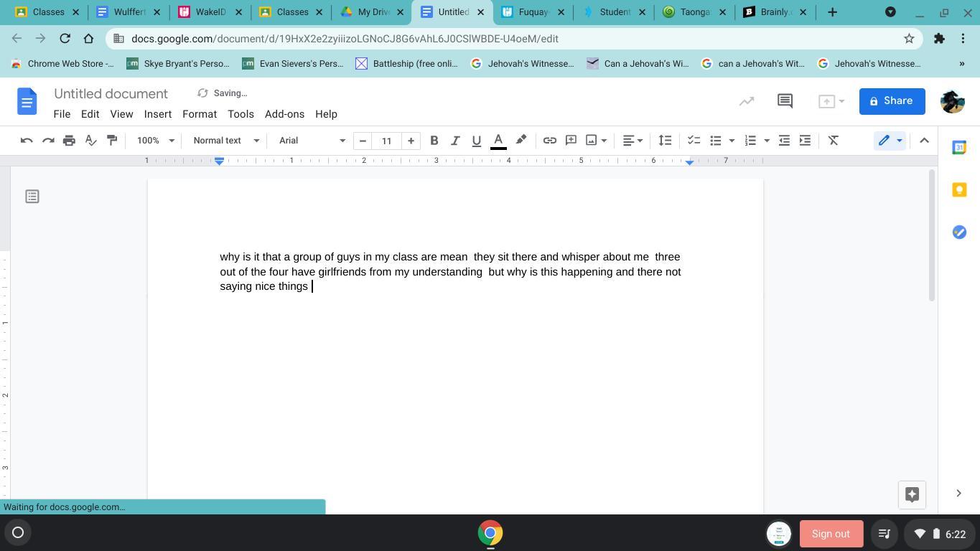The width and height of the screenshot is (980, 551).
Task: Open the Explore tool
Action: point(912,494)
